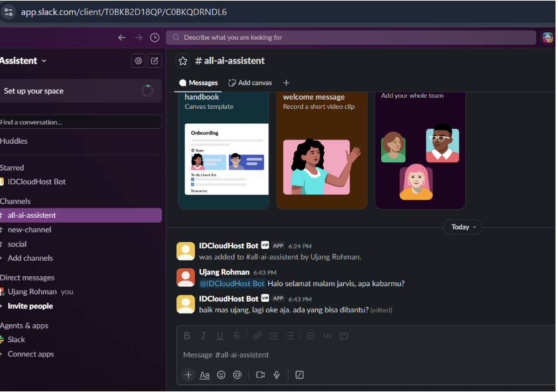
Task: Open slash shortcuts icon in composer
Action: coord(300,375)
